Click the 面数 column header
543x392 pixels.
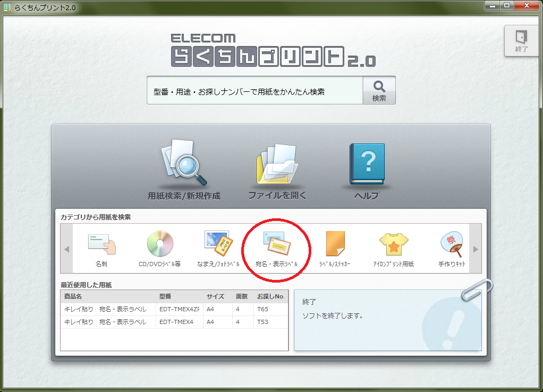click(x=243, y=296)
